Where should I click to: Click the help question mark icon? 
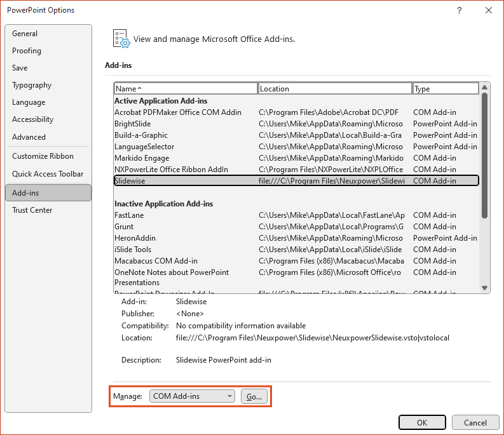[x=460, y=10]
